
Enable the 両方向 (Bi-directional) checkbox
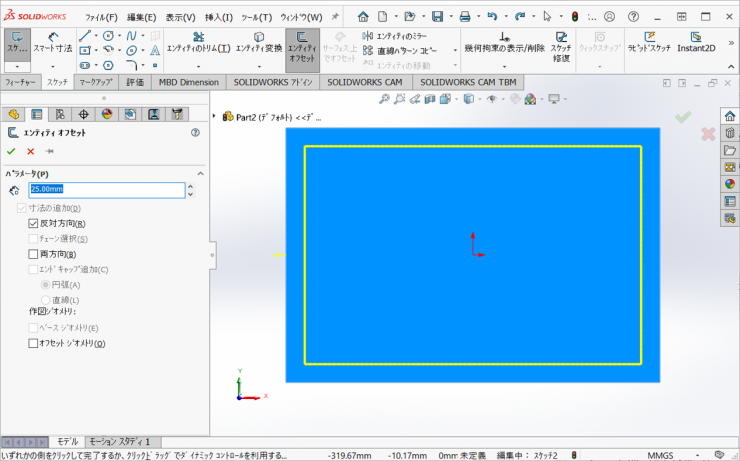click(33, 254)
